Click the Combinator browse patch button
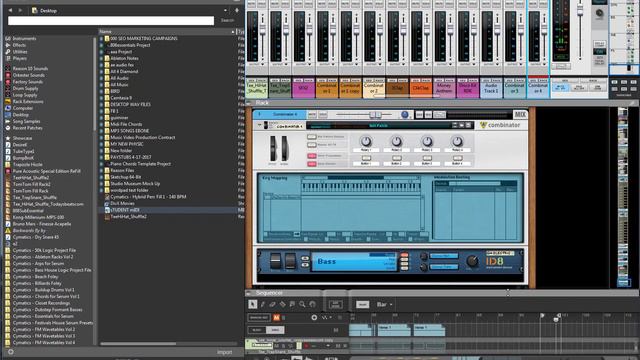 click(x=461, y=125)
